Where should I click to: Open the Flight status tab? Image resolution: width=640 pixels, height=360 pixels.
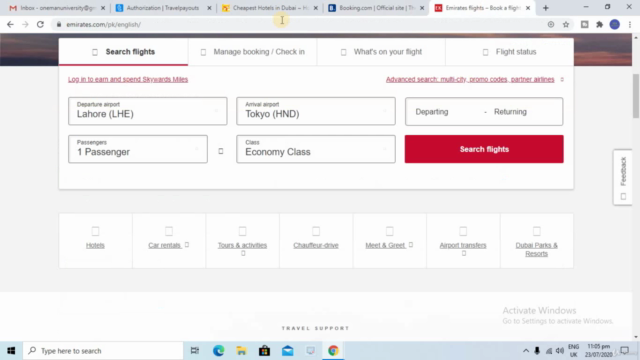click(510, 52)
